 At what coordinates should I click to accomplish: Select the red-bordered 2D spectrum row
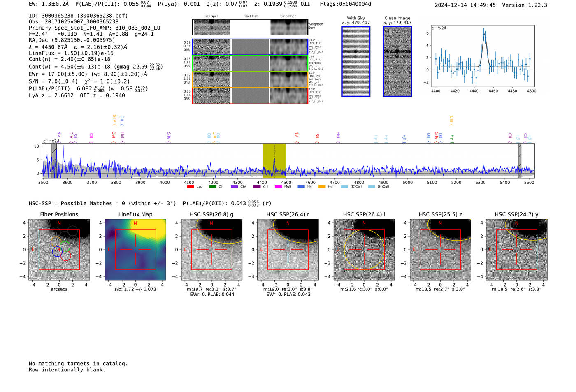click(x=250, y=96)
